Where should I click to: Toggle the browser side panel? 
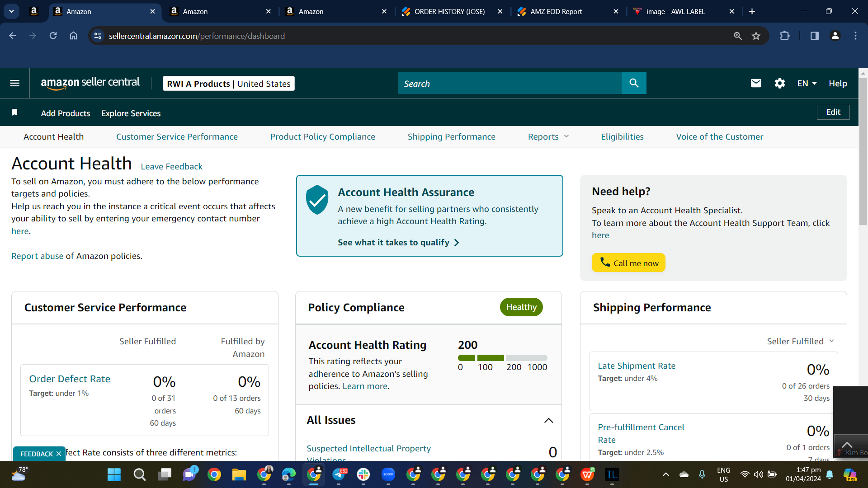pos(815,36)
